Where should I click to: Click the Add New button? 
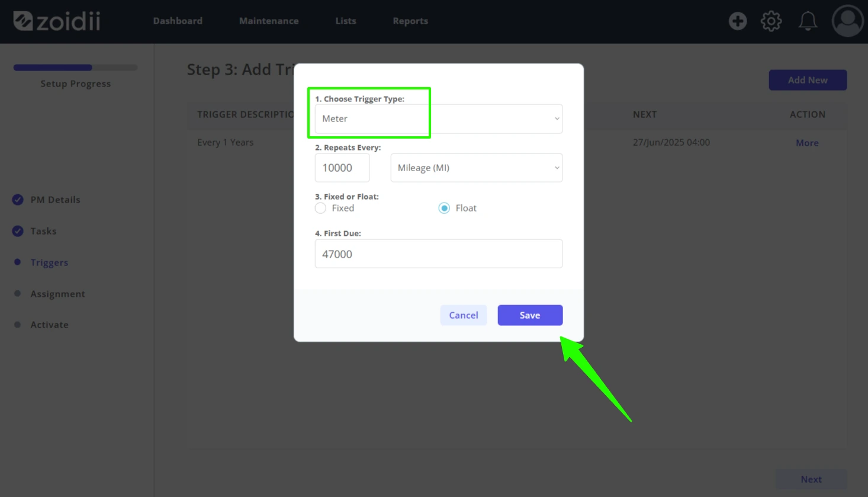point(808,80)
